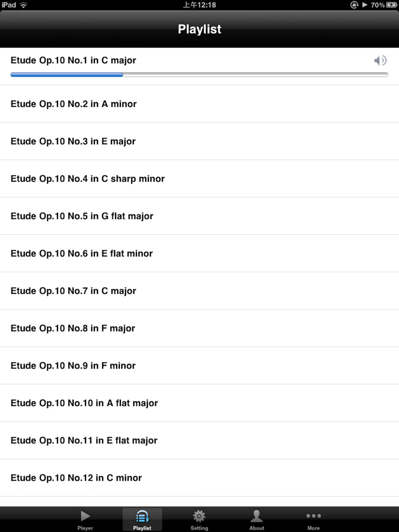Choose Etude Op.10 No.11 in E flat major
The width and height of the screenshot is (399, 532).
pyautogui.click(x=84, y=441)
